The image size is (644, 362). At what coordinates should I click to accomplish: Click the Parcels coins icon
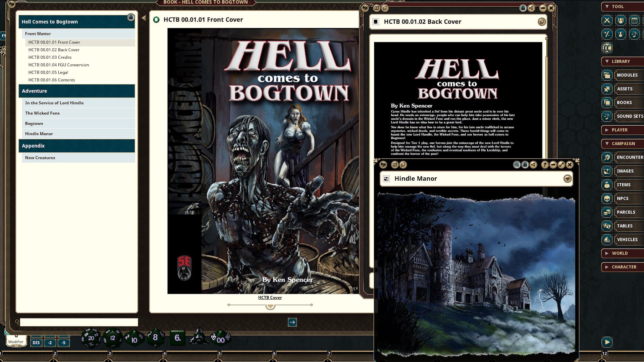pos(607,212)
